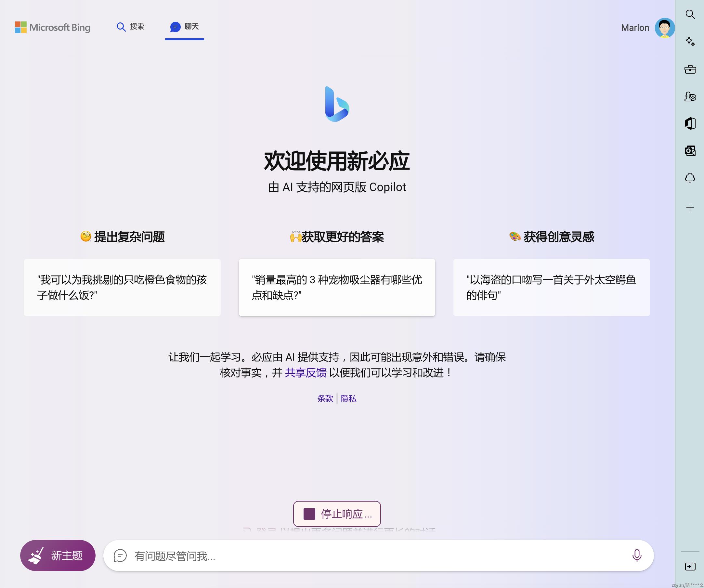Click the chat bubble icon in input box

(x=120, y=556)
